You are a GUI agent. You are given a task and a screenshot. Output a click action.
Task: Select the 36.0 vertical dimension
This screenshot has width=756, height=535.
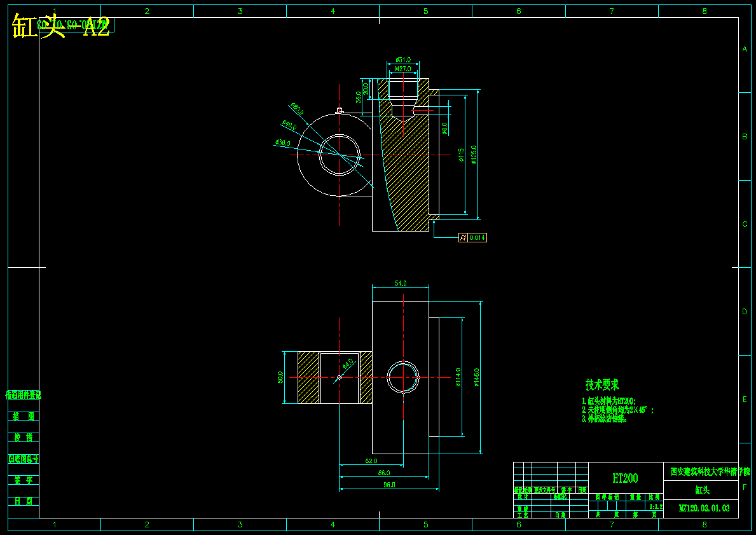pyautogui.click(x=359, y=97)
